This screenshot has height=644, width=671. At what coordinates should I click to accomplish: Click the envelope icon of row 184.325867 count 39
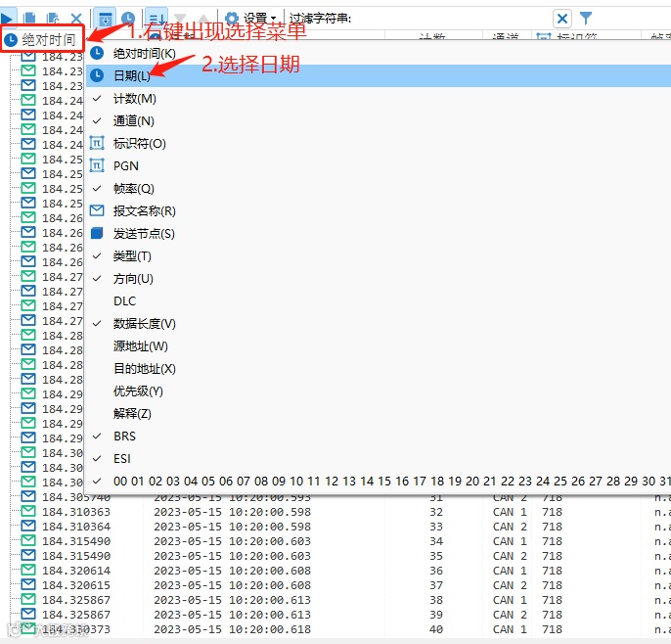28,613
